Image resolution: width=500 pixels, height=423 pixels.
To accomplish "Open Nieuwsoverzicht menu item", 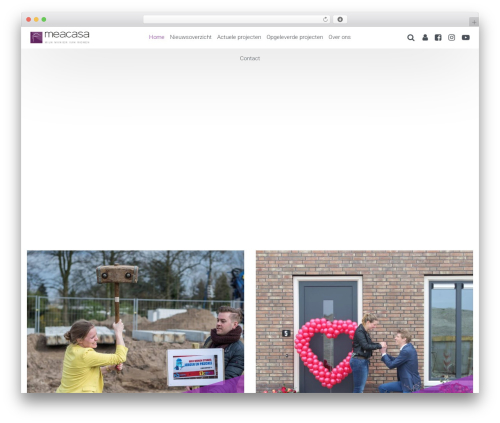I will 190,37.
